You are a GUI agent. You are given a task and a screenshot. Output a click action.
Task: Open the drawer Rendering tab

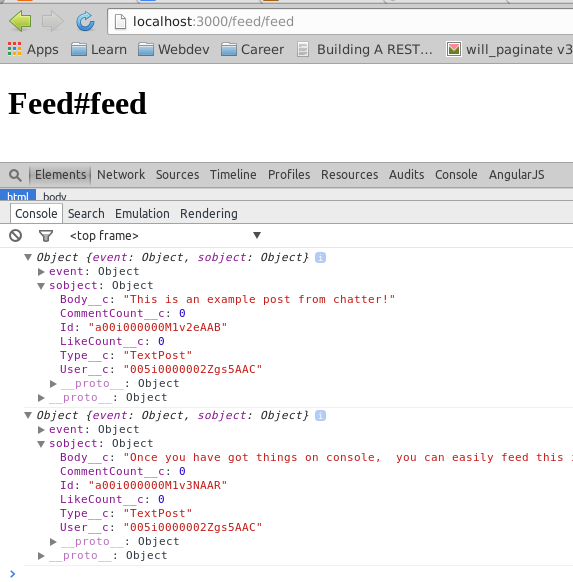coord(209,213)
